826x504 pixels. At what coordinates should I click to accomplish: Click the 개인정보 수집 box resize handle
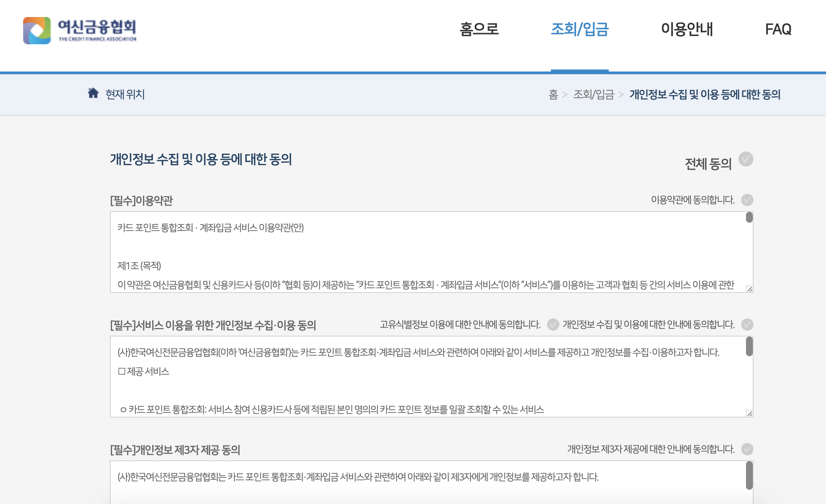point(749,414)
